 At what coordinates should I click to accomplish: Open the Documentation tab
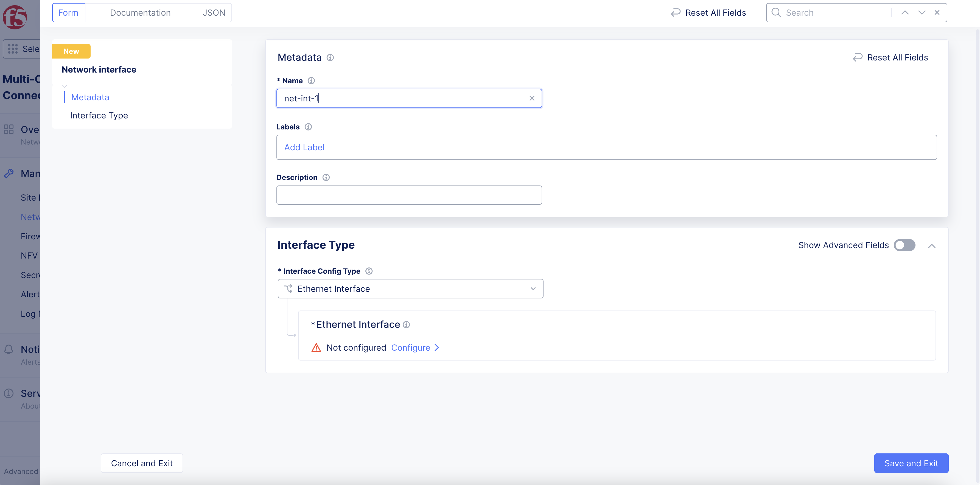(x=140, y=12)
